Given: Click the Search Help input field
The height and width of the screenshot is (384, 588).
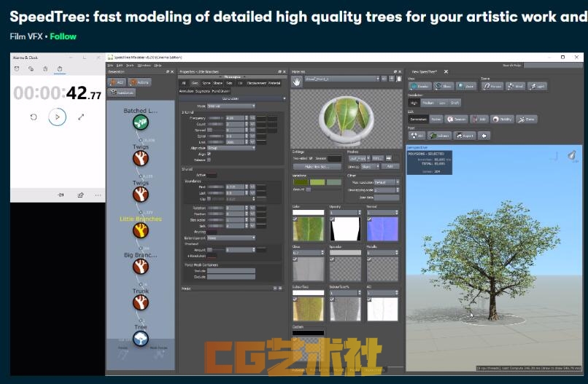Looking at the screenshot, I should coord(553,65).
